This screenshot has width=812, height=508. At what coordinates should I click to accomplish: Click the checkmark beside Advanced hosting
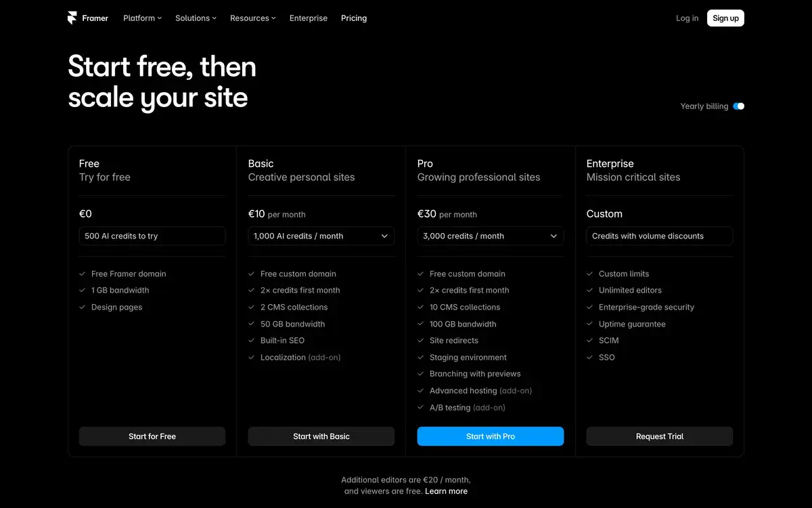[421, 390]
